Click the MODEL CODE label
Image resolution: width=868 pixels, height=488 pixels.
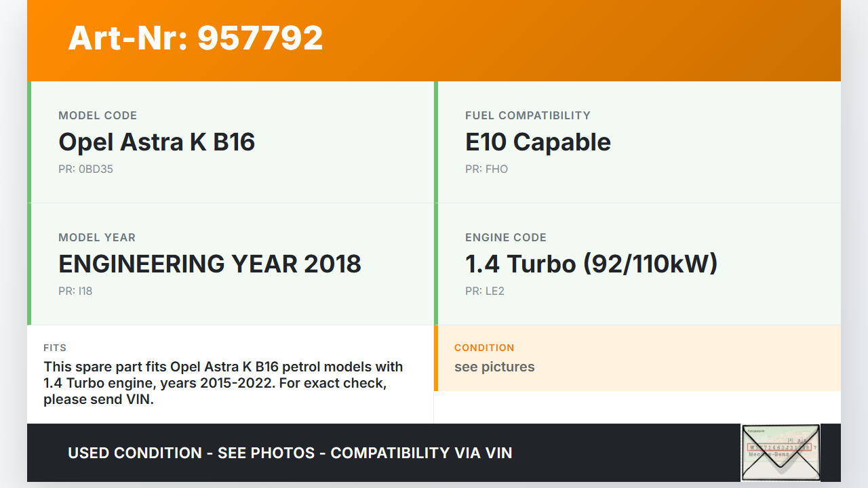pos(98,115)
